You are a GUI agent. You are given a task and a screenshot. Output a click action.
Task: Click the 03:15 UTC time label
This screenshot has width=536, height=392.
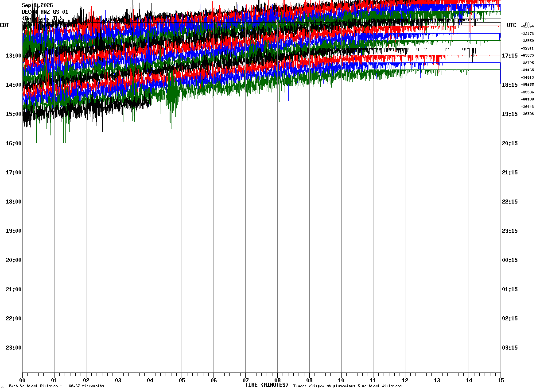tap(510, 348)
